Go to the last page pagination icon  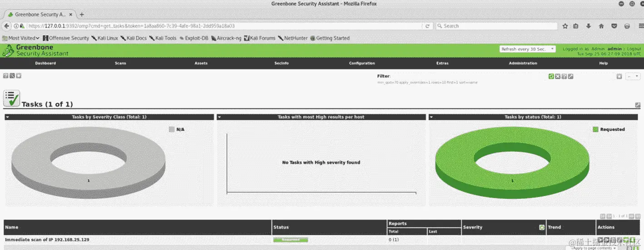(x=638, y=216)
